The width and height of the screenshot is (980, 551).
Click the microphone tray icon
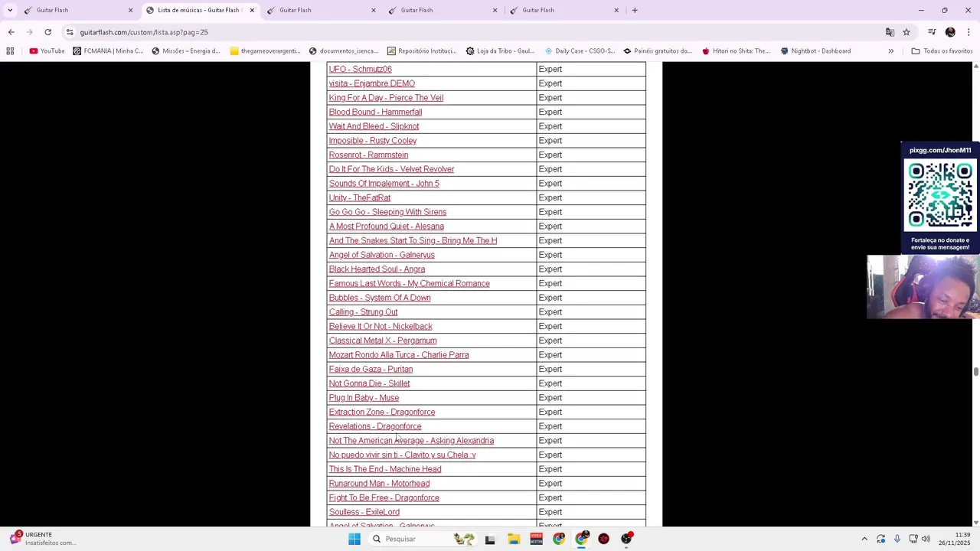pos(897,539)
